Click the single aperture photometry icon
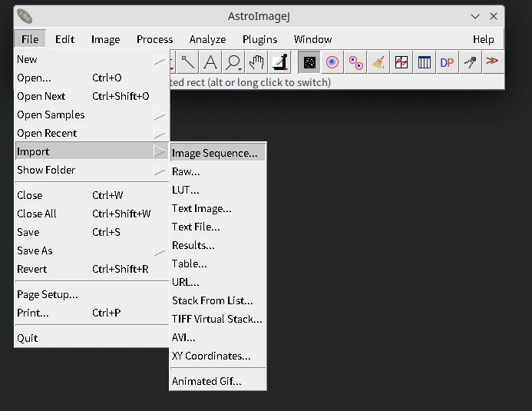 pyautogui.click(x=332, y=62)
